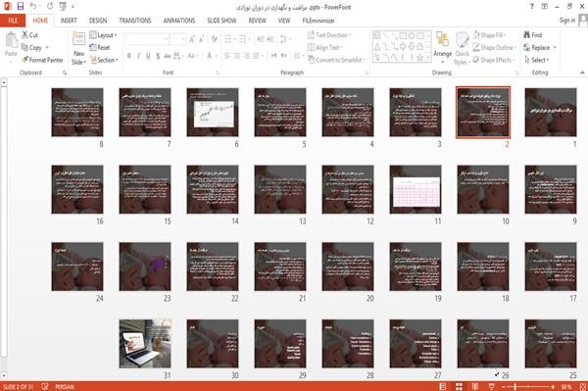Switch to the ANIMATIONS tab

(x=179, y=21)
